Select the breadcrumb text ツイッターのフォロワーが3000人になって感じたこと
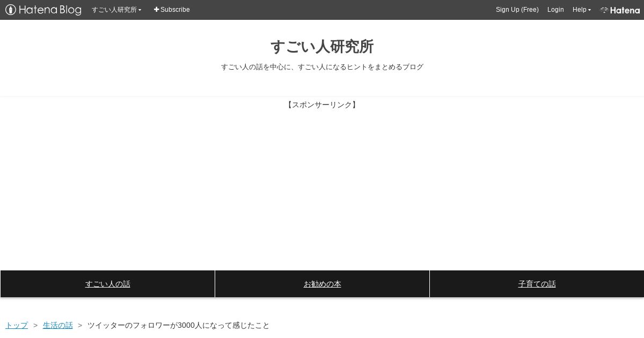The width and height of the screenshot is (644, 338). 179,325
